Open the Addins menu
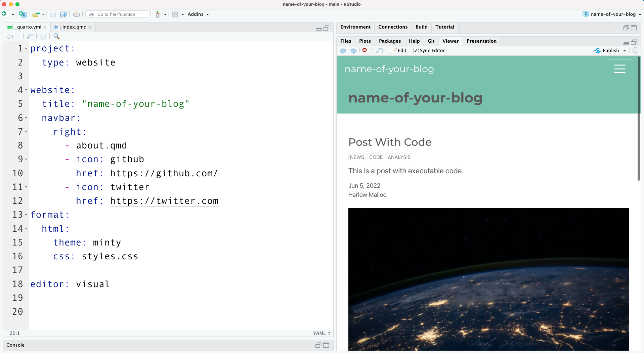Viewport: 644px width, 353px height. click(x=198, y=14)
